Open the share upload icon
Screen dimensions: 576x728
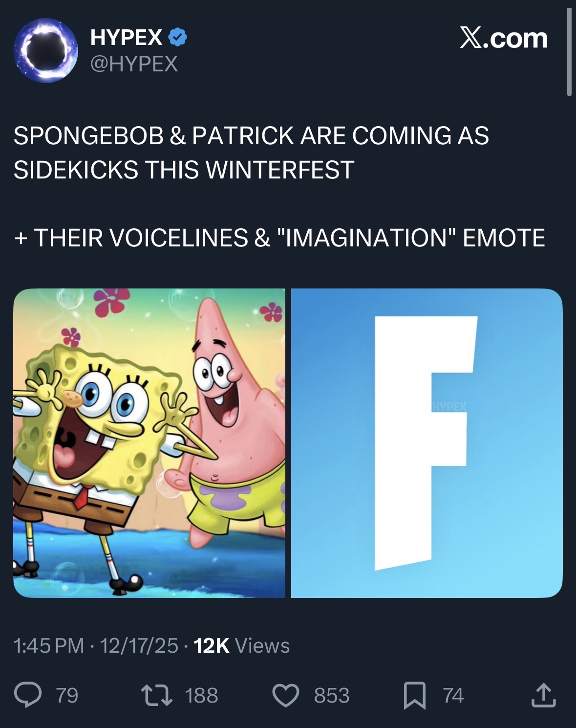544,695
